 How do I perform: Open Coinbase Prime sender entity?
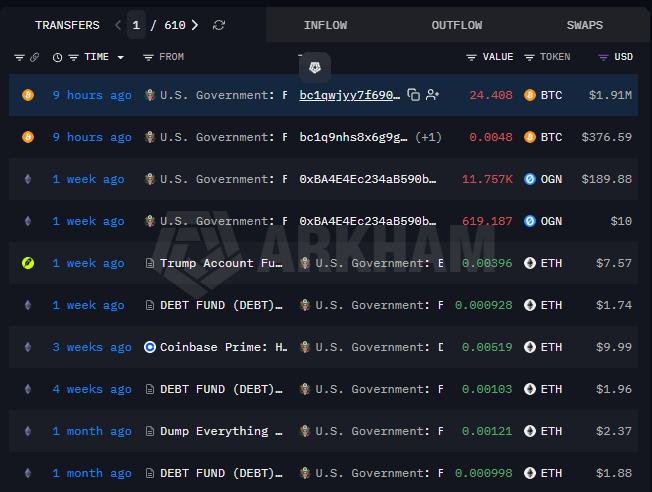(223, 347)
